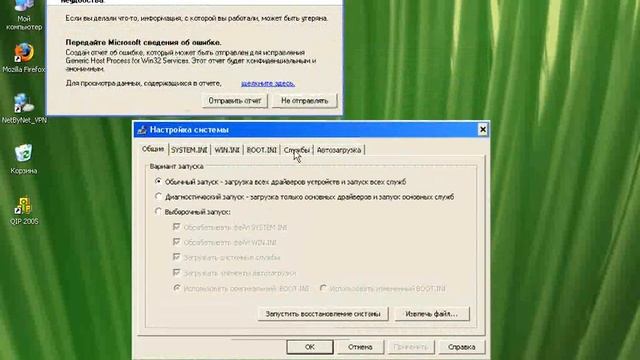This screenshot has height=360, width=640.
Task: Select the Выборочный запуск radio button
Action: click(x=158, y=211)
